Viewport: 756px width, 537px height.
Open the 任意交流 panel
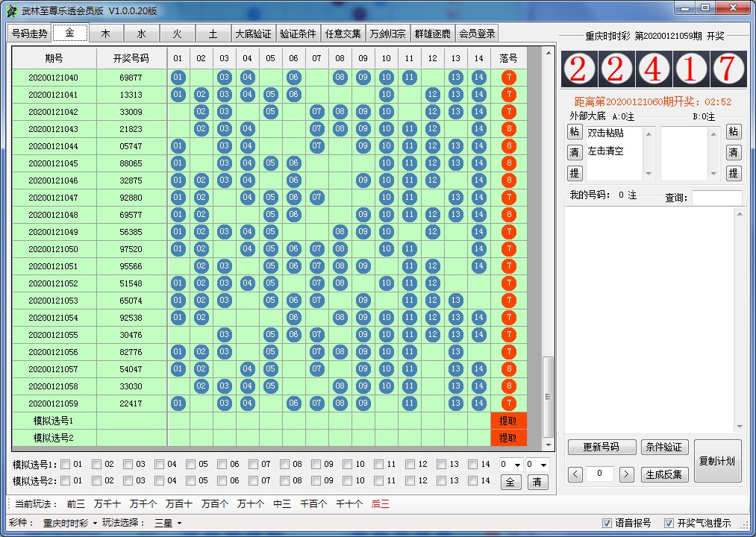pyautogui.click(x=343, y=33)
